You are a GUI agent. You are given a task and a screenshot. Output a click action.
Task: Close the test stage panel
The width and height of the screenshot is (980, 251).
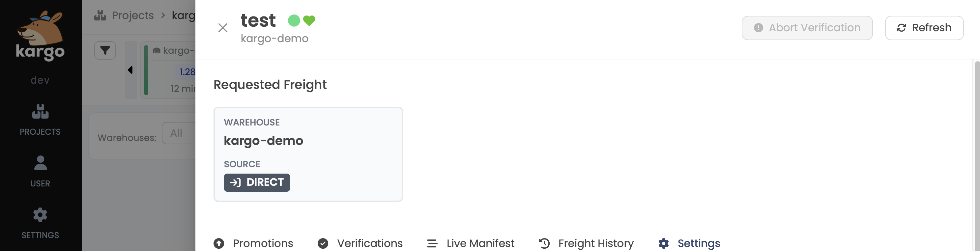click(x=223, y=28)
